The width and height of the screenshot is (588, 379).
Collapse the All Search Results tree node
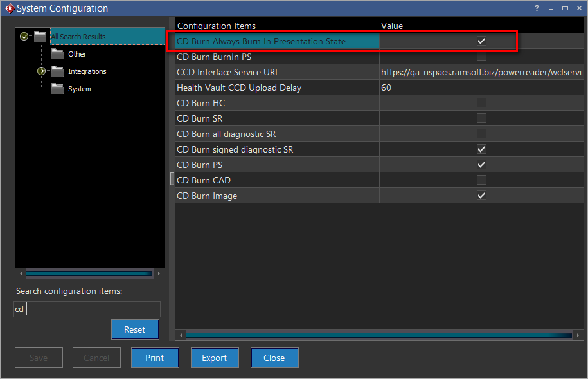(x=24, y=37)
